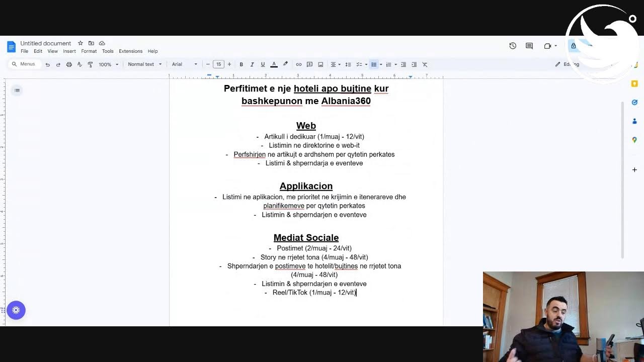Open version history
Image resolution: width=644 pixels, height=362 pixels.
coord(513,46)
